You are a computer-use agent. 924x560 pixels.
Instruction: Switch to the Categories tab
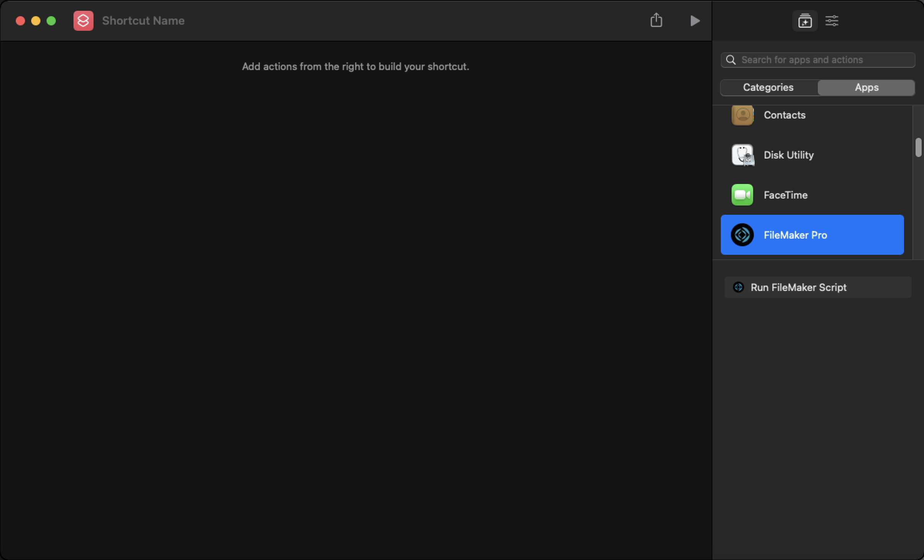point(768,87)
